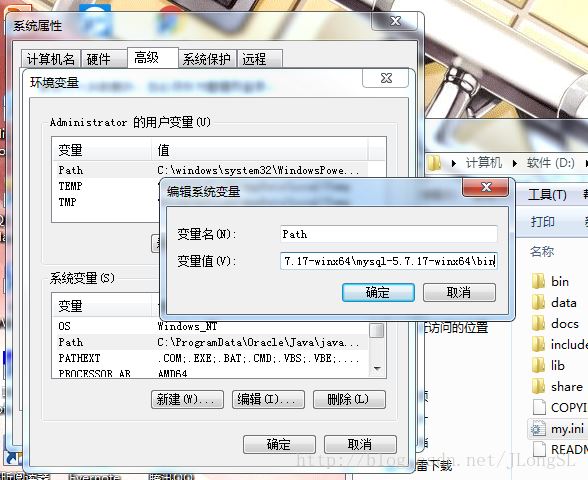This screenshot has height=480, width=588.
Task: Click the 名称 column header in Explorer
Action: pyautogui.click(x=542, y=251)
